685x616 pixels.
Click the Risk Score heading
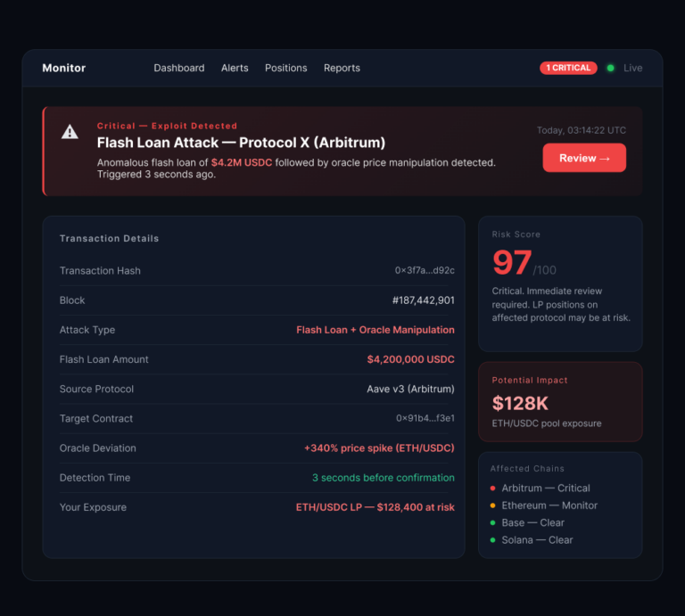tap(516, 234)
